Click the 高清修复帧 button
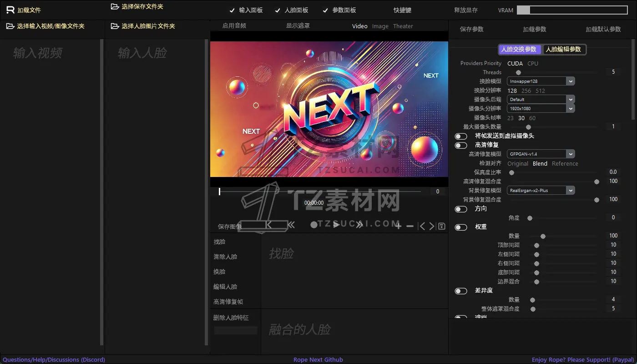The image size is (637, 364). 228,302
